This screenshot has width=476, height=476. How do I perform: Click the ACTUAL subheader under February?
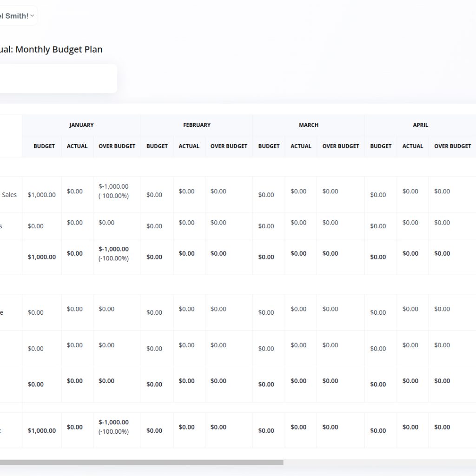coord(189,146)
